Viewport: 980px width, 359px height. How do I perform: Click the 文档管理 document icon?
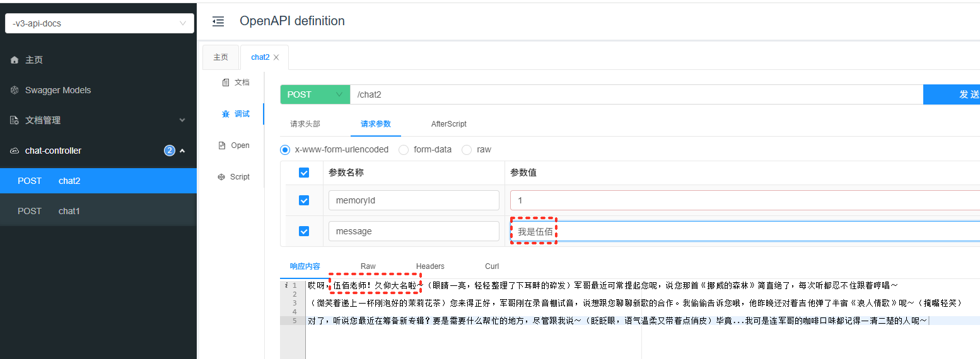(x=15, y=120)
